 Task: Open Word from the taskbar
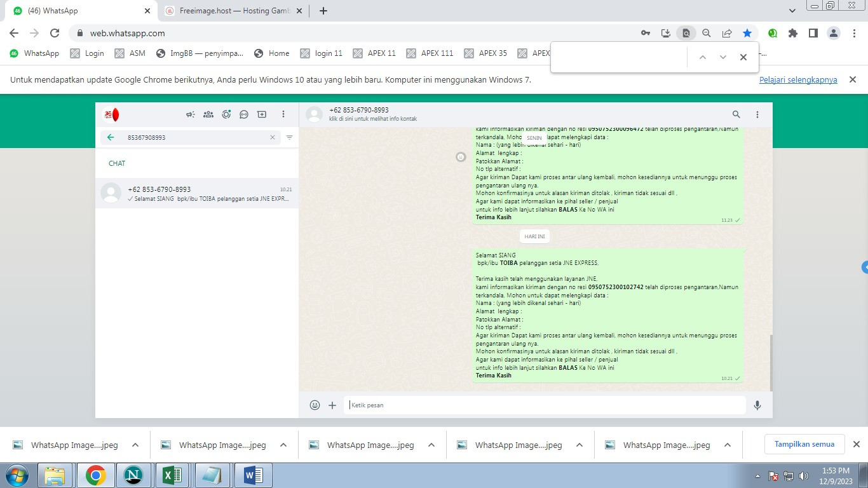[x=252, y=475]
